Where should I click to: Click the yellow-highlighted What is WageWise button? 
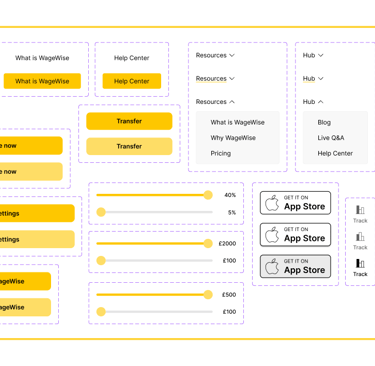pos(42,81)
